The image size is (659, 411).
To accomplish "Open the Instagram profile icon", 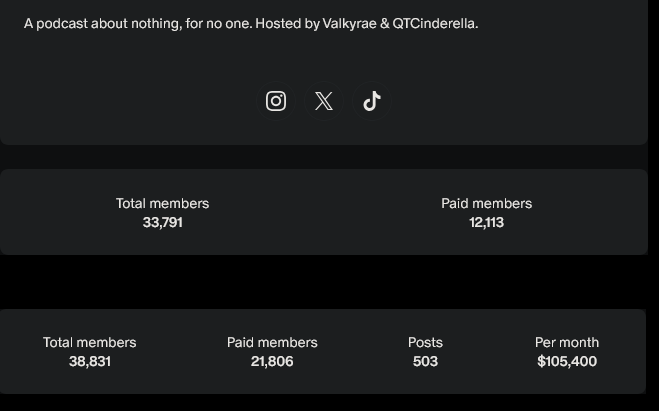I will coord(276,101).
